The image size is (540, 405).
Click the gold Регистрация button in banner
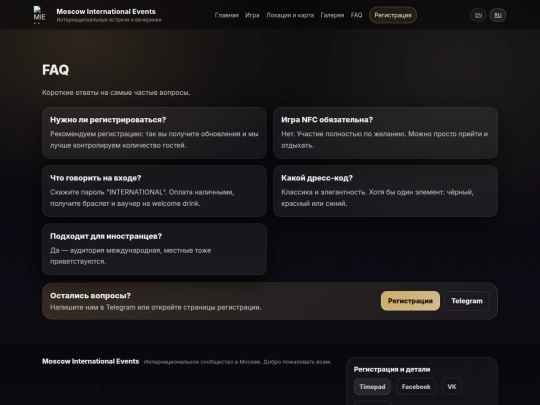point(410,301)
